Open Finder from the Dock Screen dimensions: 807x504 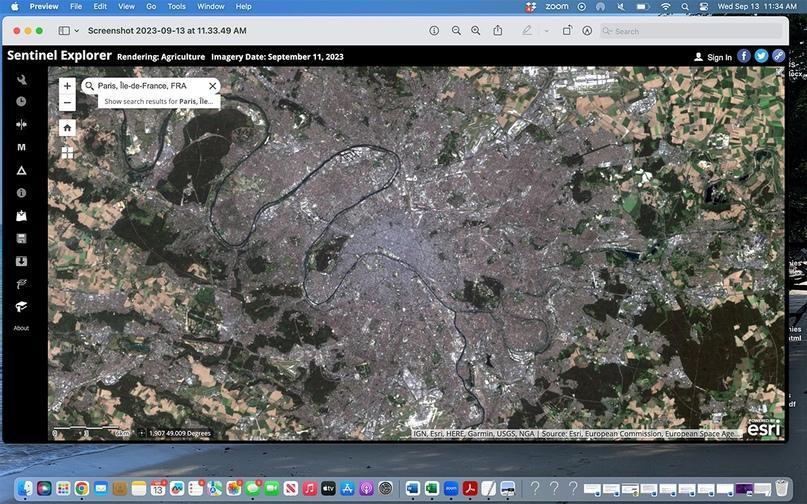[25, 488]
